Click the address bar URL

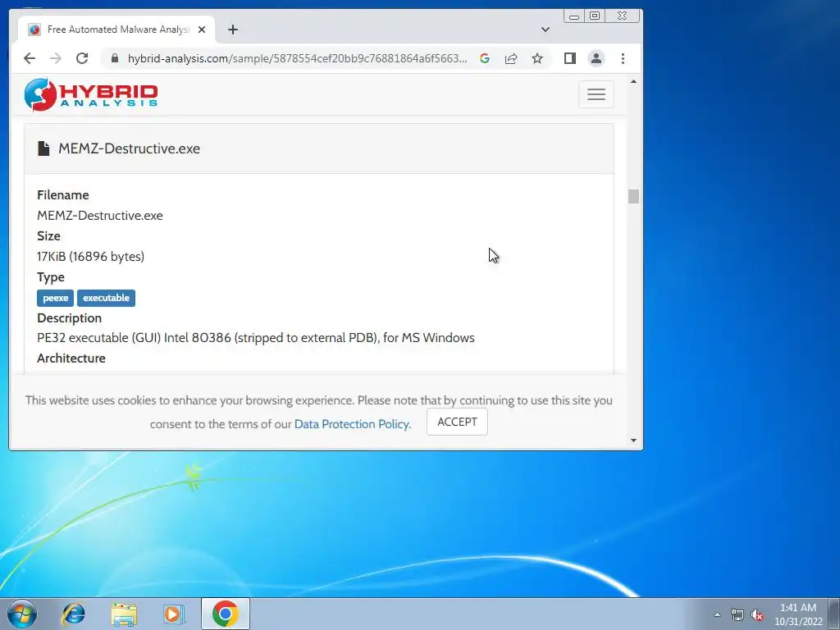pyautogui.click(x=297, y=58)
